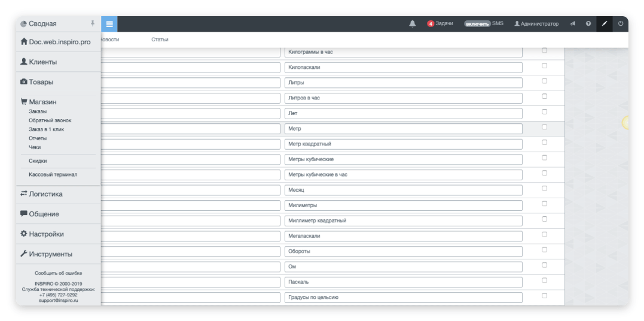Tick checkbox for Метры кубические в час
The height and width of the screenshot is (321, 644).
pos(545,173)
